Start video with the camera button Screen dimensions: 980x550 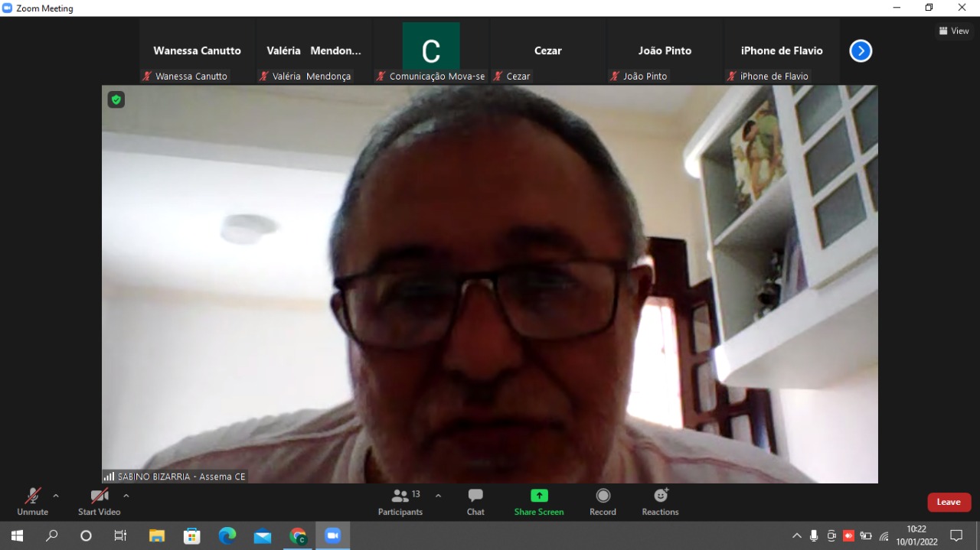point(99,502)
